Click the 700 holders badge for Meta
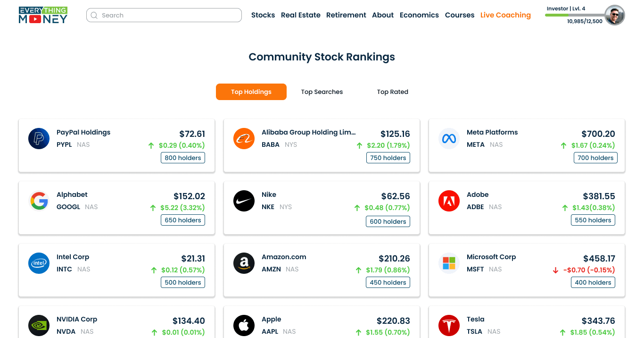Viewport: 644px width, 338px height. (595, 158)
